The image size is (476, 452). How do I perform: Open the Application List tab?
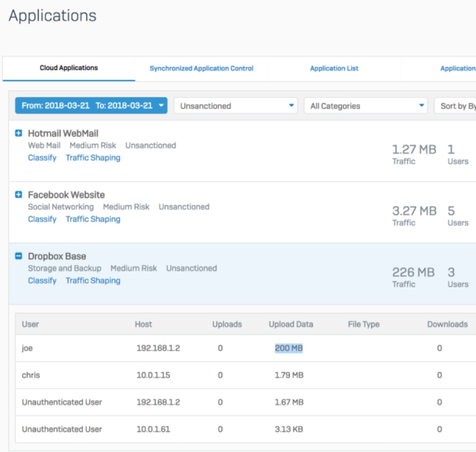point(334,69)
